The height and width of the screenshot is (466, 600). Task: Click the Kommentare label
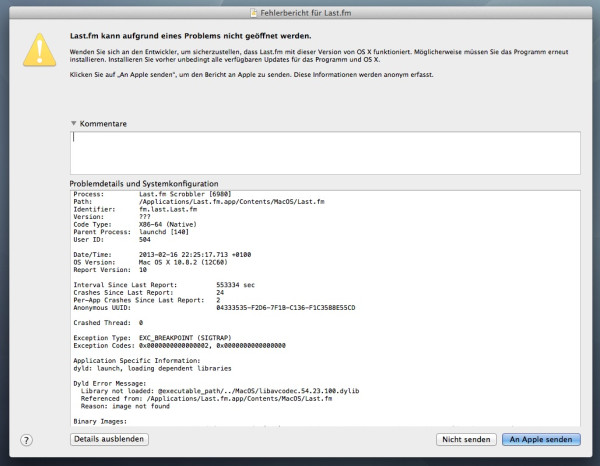[103, 124]
